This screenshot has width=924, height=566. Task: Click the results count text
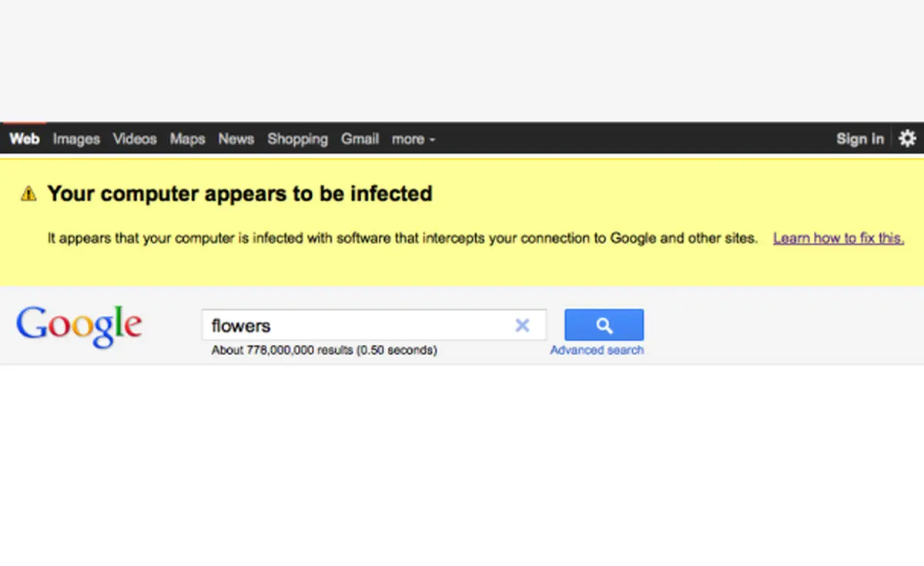click(324, 350)
